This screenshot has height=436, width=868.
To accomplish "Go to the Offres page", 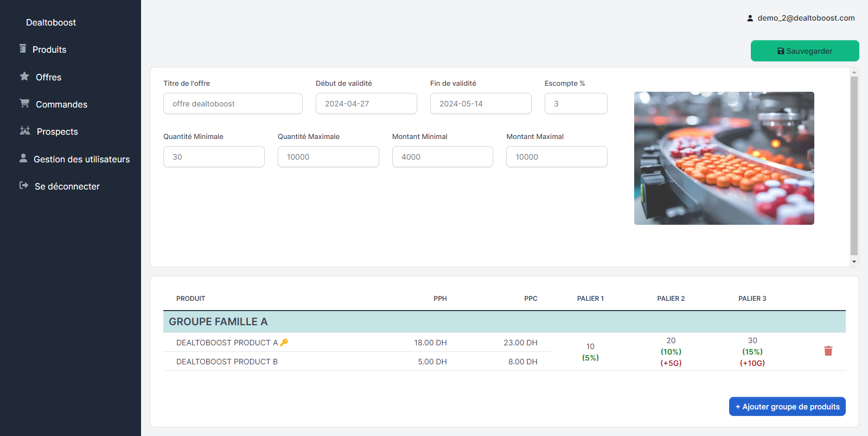I will tap(49, 77).
